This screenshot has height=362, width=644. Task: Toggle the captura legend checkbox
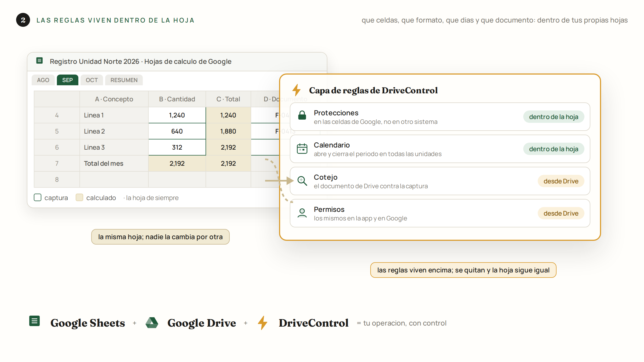click(38, 198)
